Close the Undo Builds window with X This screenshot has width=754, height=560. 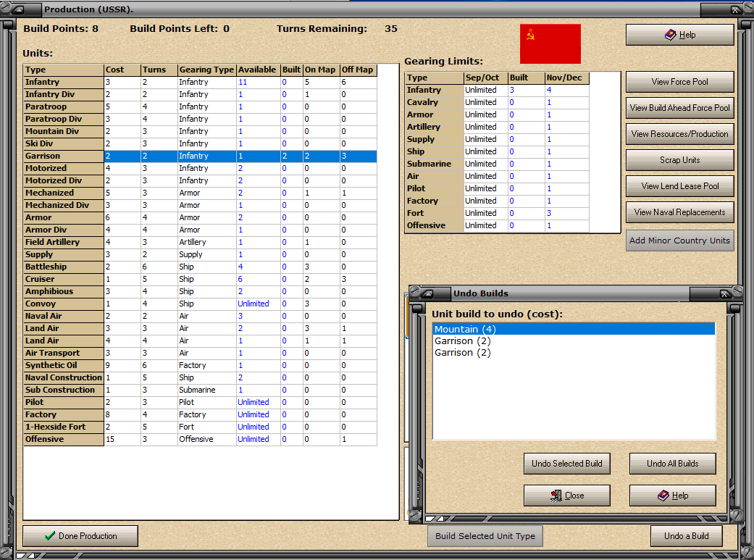[724, 294]
